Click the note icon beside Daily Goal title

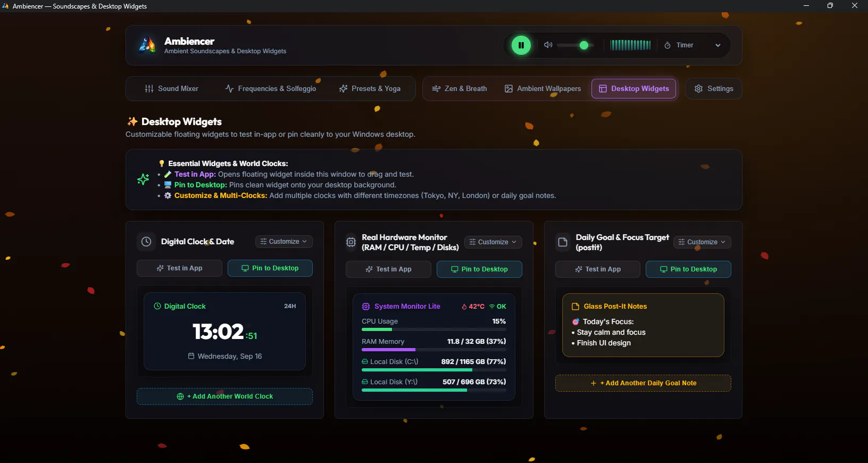(x=563, y=242)
